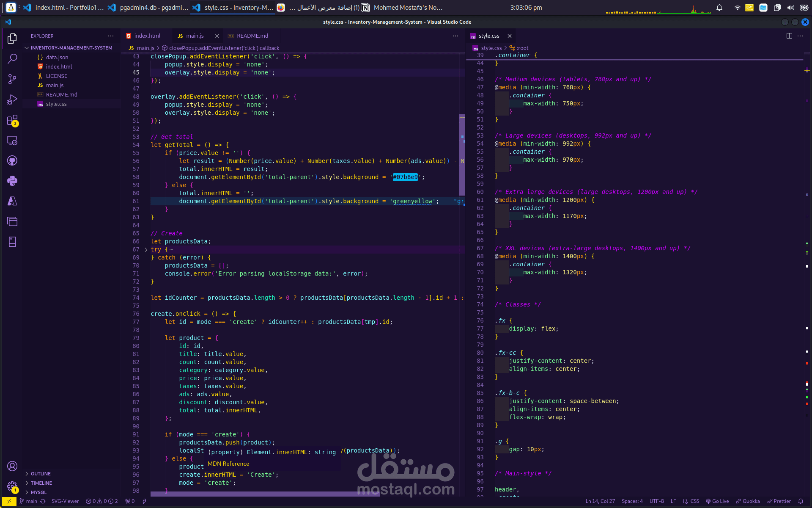
Task: Click the Manage gear icon
Action: pos(12,486)
